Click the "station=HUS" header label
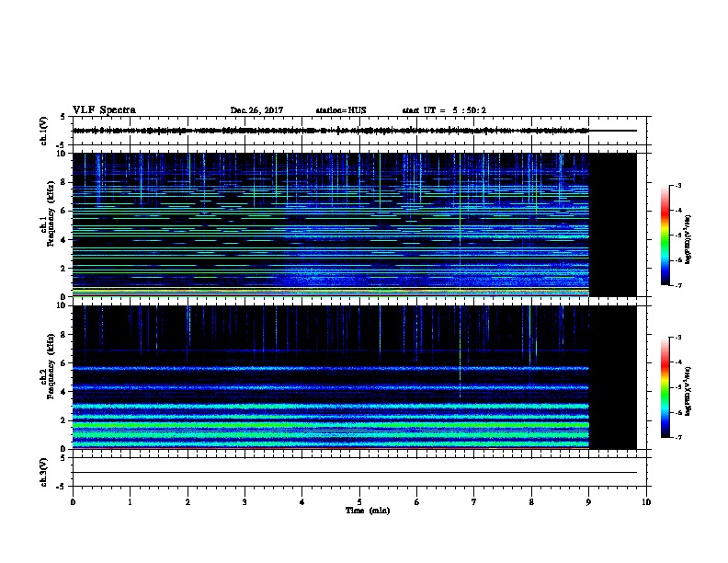 click(341, 110)
